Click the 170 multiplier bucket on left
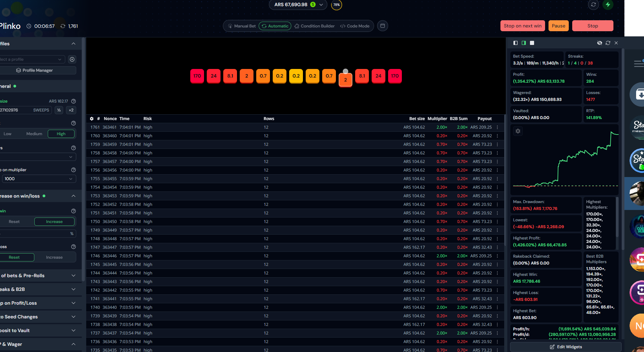Image resolution: width=644 pixels, height=352 pixels. tap(197, 76)
